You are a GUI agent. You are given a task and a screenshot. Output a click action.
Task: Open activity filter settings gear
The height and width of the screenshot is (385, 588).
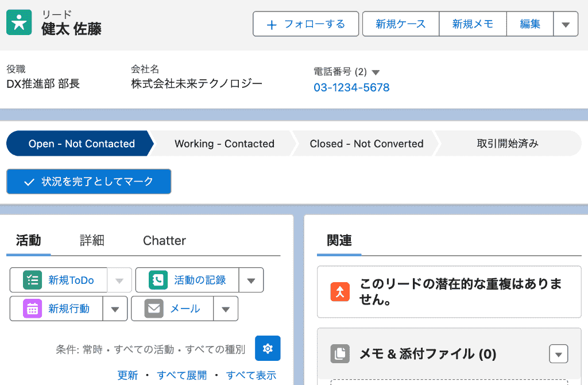point(268,348)
